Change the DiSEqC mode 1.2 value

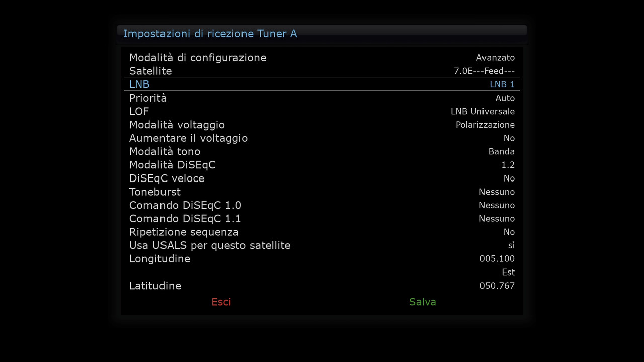coord(508,165)
